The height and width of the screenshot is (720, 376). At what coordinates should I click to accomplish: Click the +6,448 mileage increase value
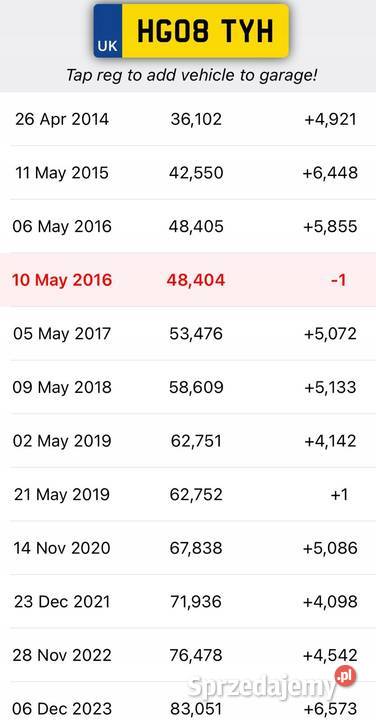pyautogui.click(x=330, y=173)
